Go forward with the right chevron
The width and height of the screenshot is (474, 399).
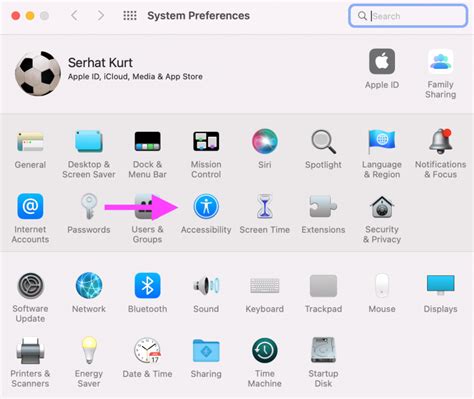(x=101, y=15)
